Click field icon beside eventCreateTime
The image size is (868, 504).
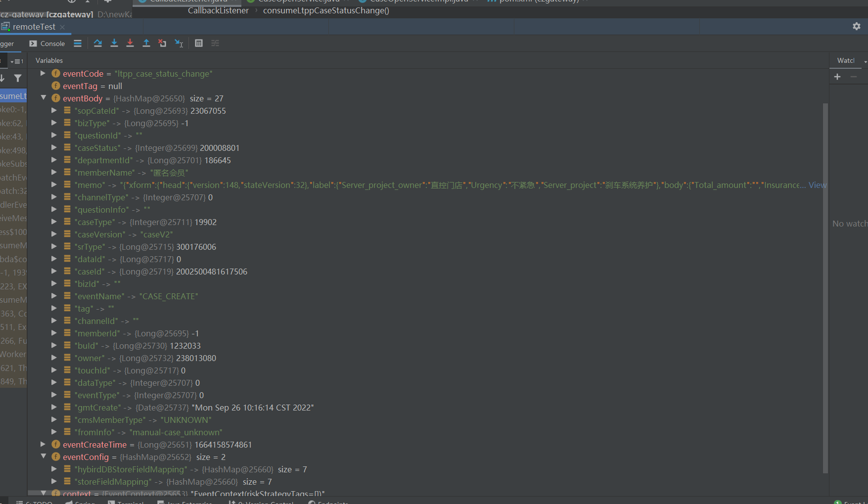(x=56, y=445)
